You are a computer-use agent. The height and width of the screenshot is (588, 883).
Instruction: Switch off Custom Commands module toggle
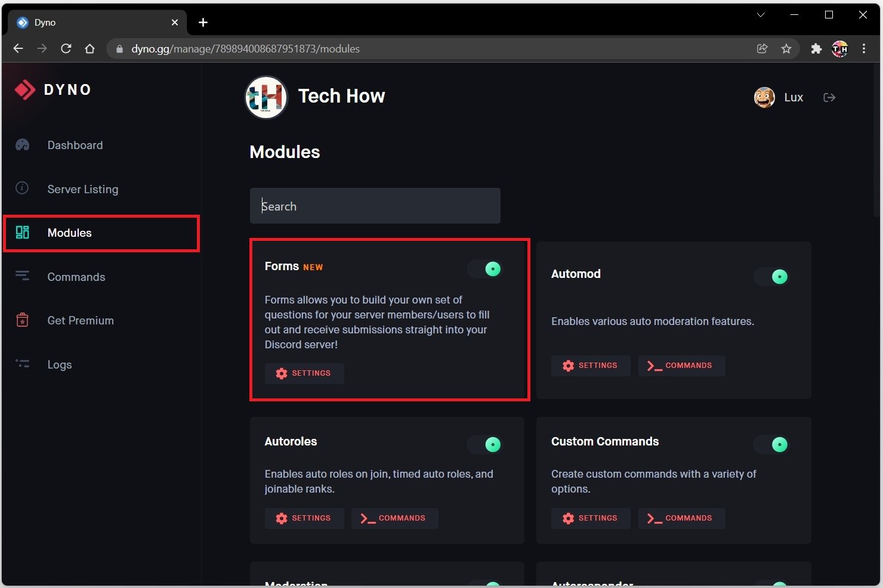[x=772, y=444]
